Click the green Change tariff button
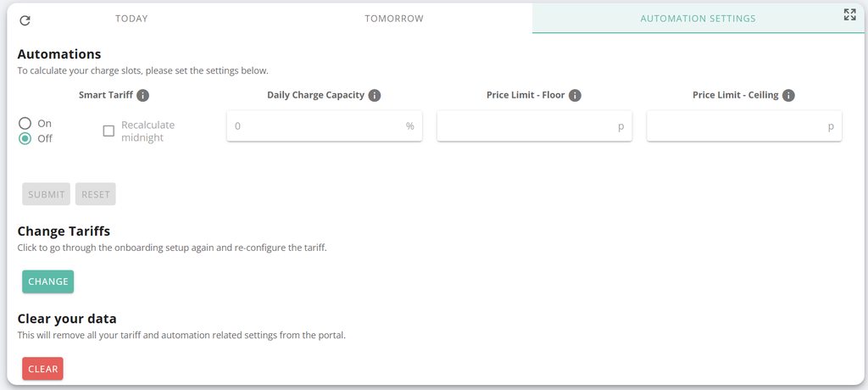 click(x=48, y=281)
